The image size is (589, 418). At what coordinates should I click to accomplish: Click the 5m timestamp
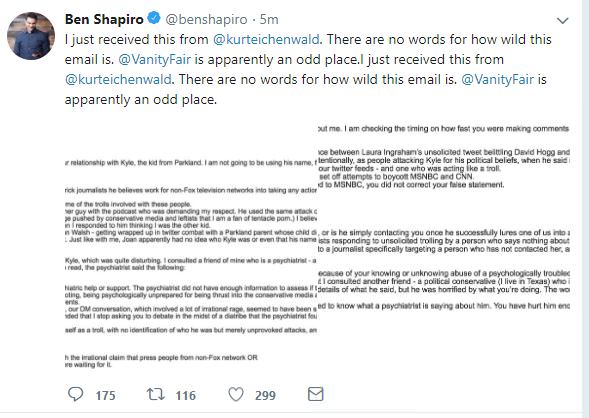pyautogui.click(x=269, y=19)
